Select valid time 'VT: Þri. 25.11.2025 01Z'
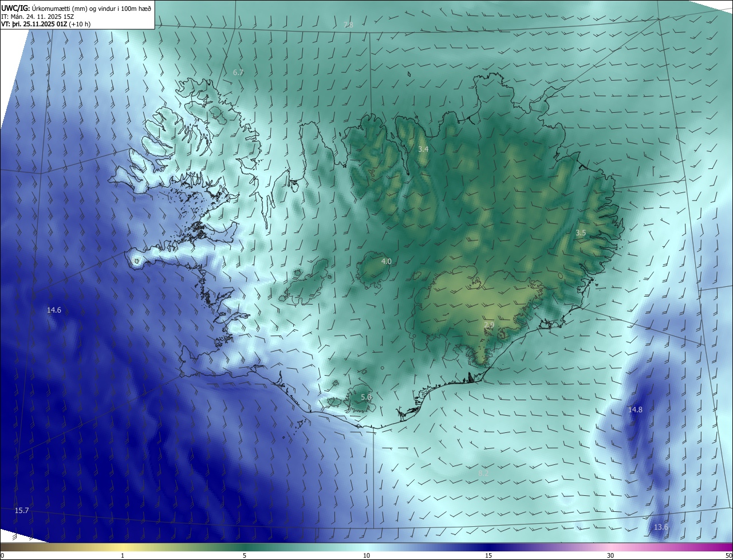This screenshot has width=733, height=560. point(34,24)
